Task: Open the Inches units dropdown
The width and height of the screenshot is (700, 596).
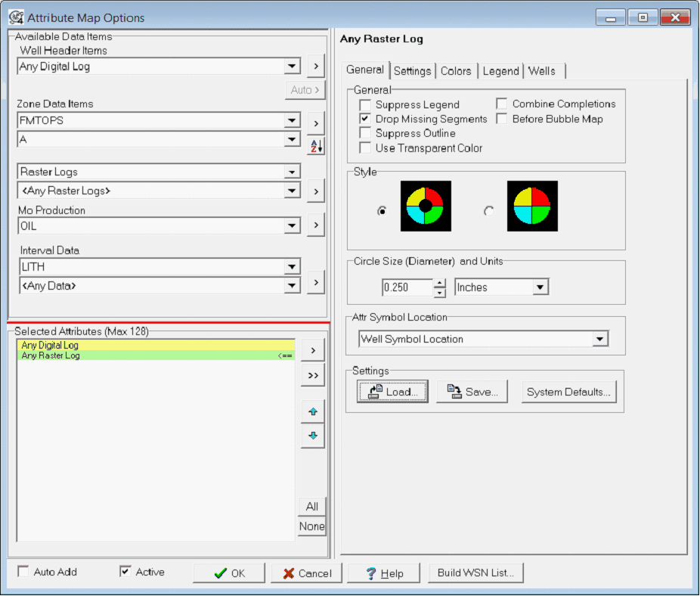Action: click(x=540, y=287)
